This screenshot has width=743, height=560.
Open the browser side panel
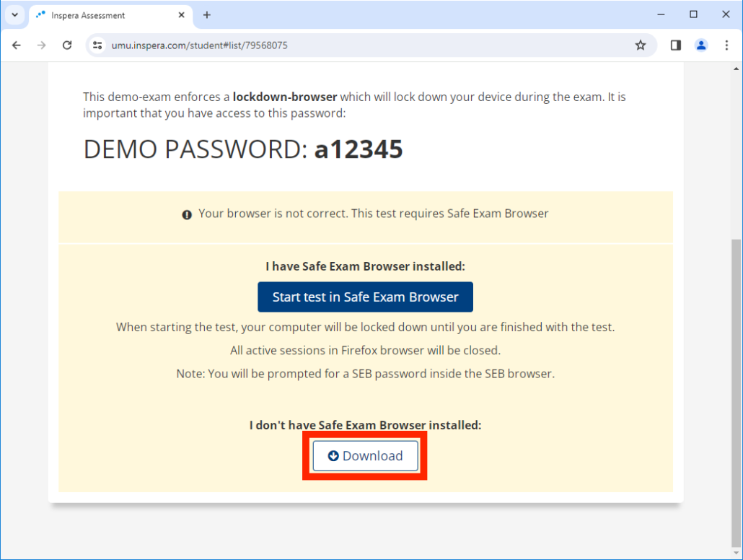[676, 45]
